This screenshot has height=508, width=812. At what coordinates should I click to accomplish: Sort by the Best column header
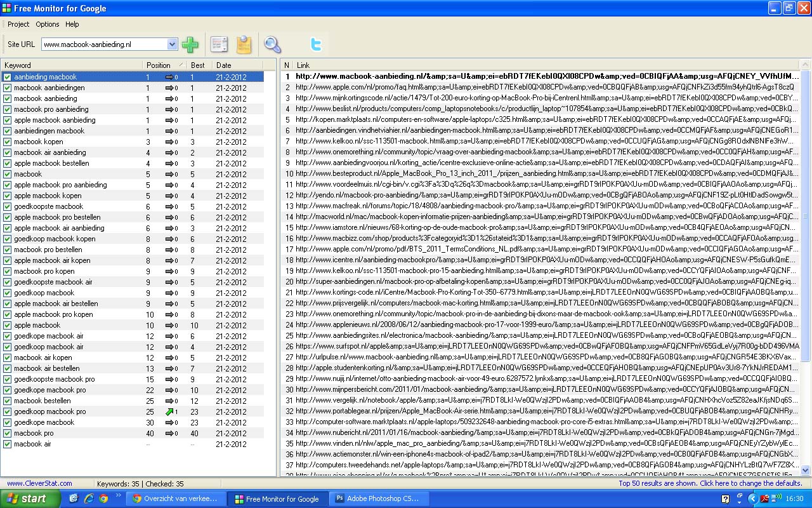200,65
